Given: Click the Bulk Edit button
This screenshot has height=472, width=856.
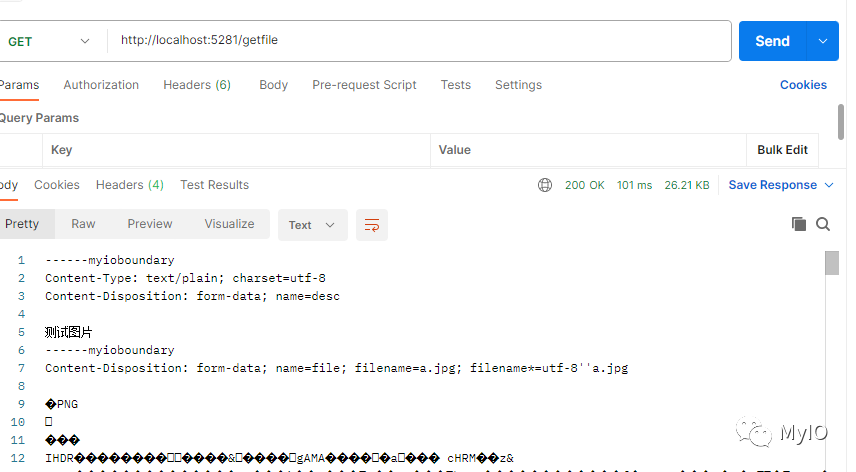Looking at the screenshot, I should [x=782, y=150].
